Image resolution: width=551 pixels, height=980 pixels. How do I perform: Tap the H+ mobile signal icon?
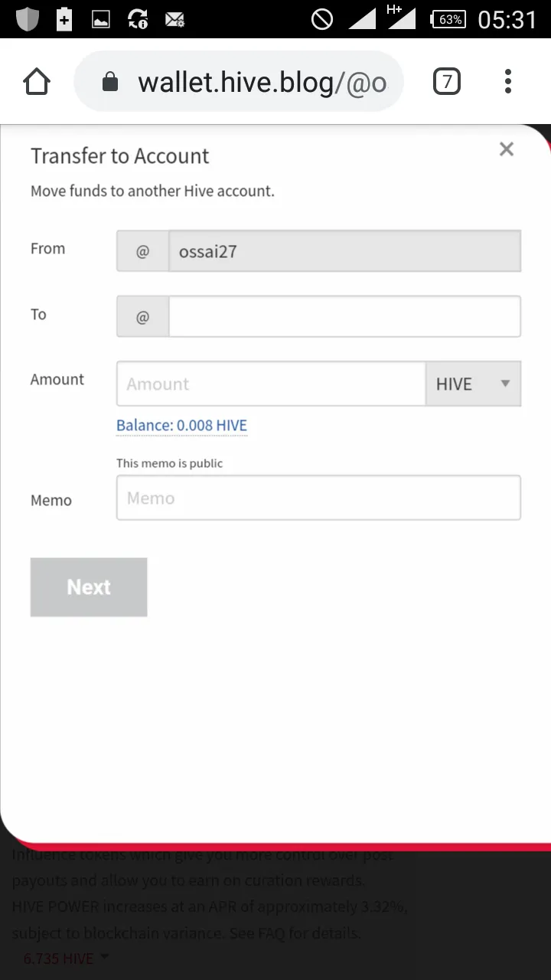point(400,18)
